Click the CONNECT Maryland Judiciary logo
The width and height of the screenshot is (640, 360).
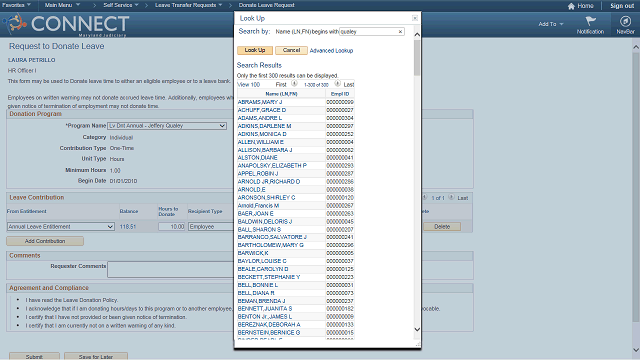67,24
